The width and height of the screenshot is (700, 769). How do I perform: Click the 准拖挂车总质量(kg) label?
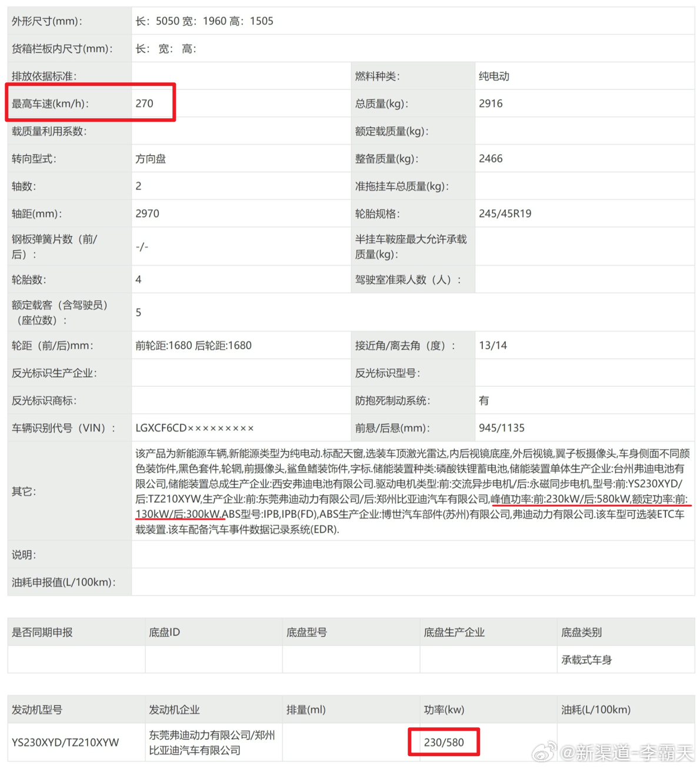[402, 186]
